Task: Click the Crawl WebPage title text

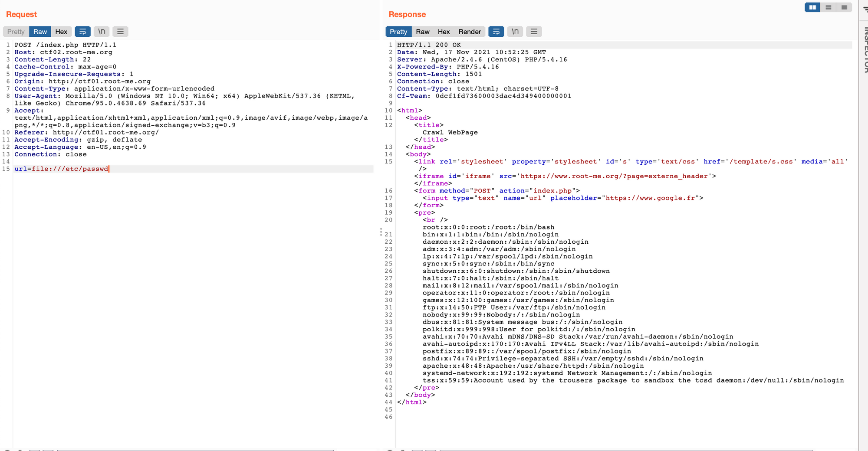Action: tap(450, 132)
